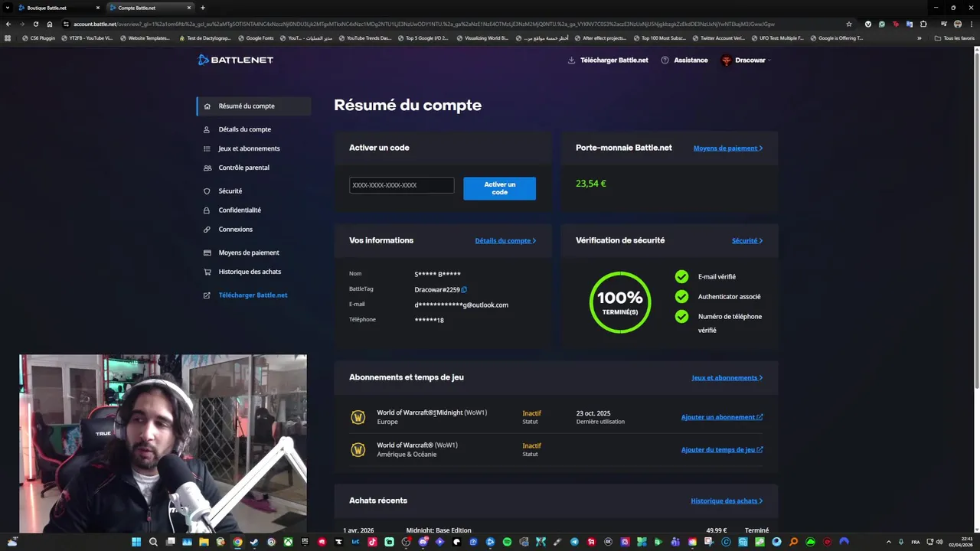Click the browser address bar

(x=459, y=24)
